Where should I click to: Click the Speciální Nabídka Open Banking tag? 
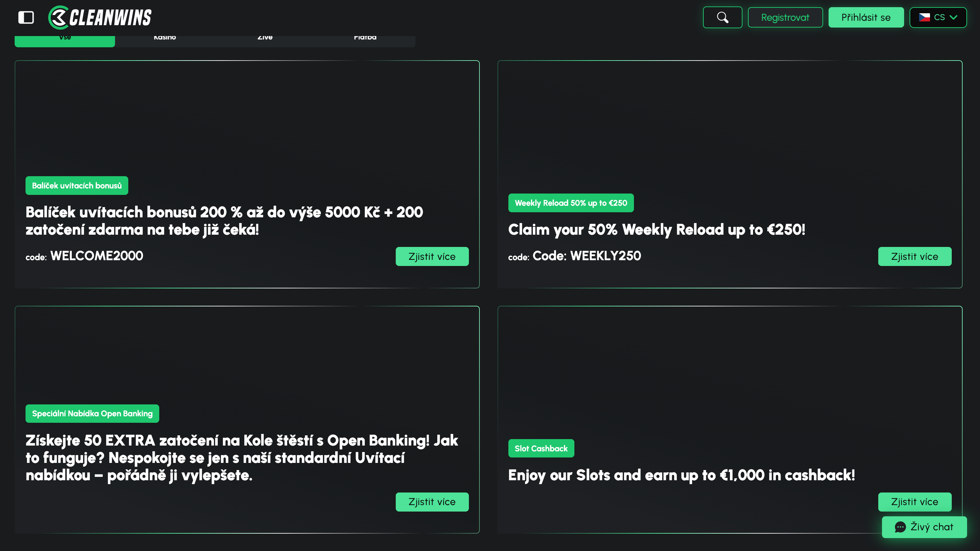click(x=92, y=413)
